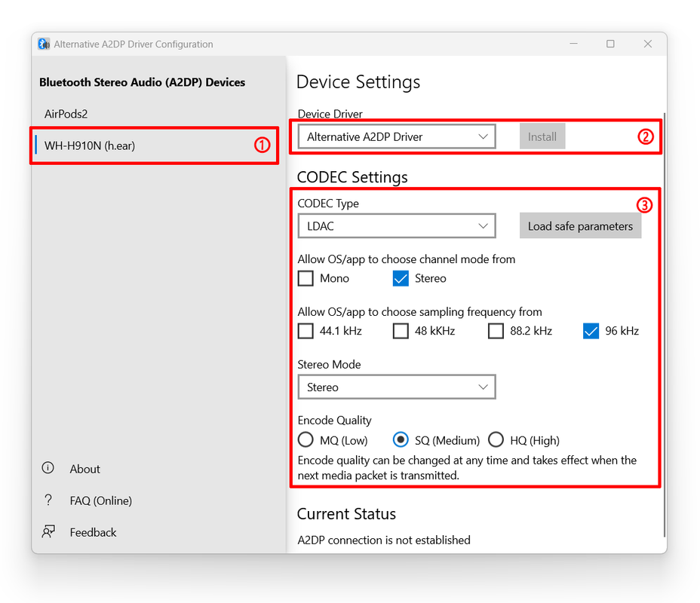700x603 pixels.
Task: Select SQ (Medium) encode quality
Action: 401,439
